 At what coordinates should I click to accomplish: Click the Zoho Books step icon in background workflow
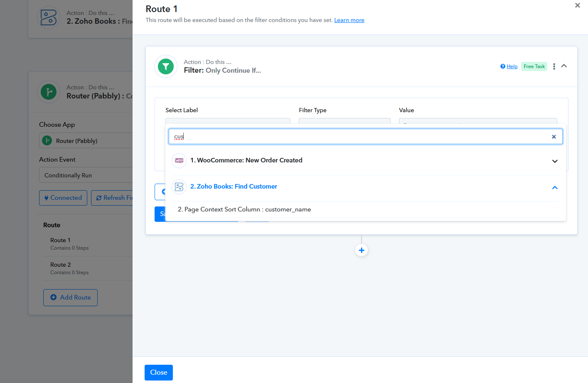tap(49, 17)
